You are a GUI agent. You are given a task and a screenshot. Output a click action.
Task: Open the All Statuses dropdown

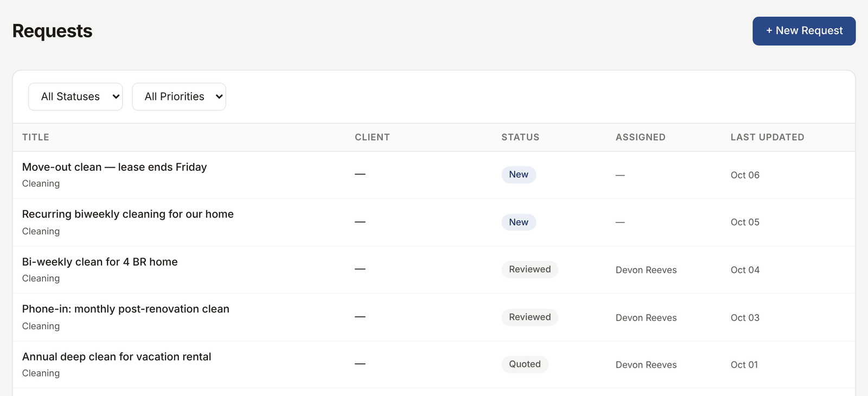75,97
